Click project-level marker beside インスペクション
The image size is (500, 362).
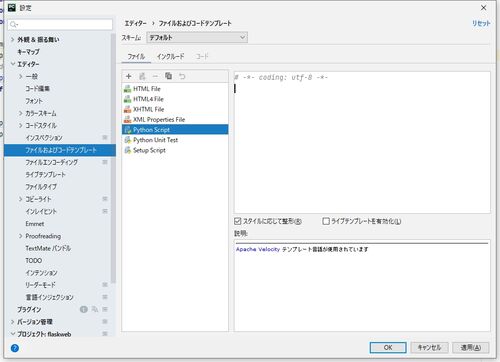click(x=105, y=137)
